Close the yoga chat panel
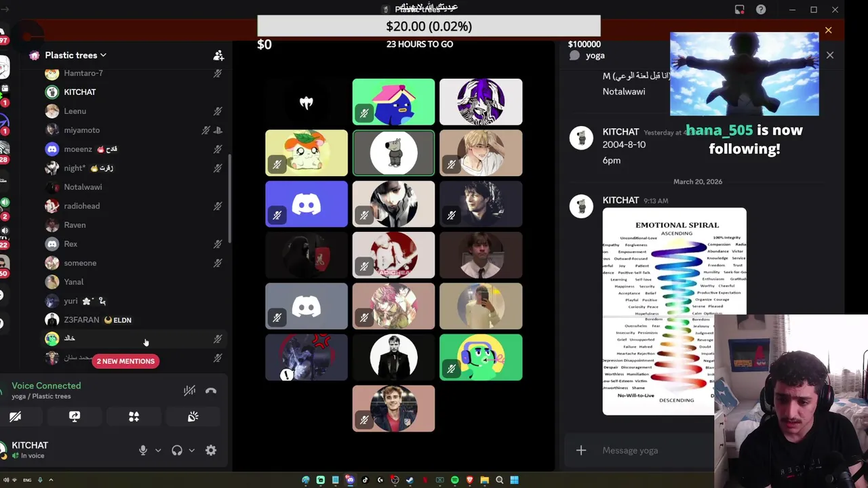This screenshot has width=868, height=488. click(830, 56)
